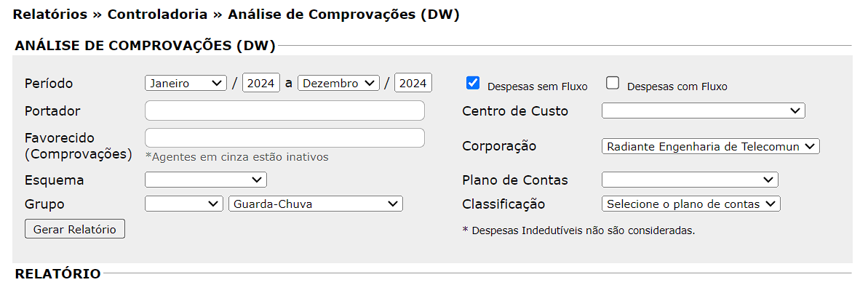
Task: Click the Despesas sem Fluxo label text
Action: pos(537,87)
